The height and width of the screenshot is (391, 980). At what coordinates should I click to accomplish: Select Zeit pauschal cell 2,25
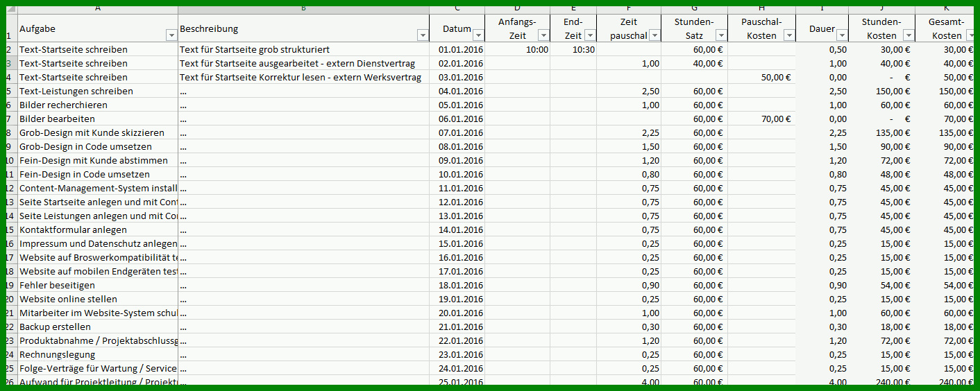(x=629, y=132)
